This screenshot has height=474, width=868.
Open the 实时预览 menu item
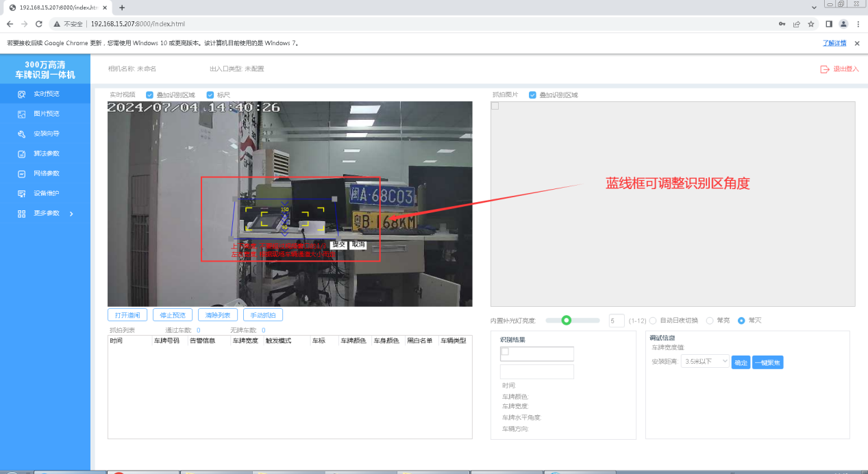click(45, 94)
